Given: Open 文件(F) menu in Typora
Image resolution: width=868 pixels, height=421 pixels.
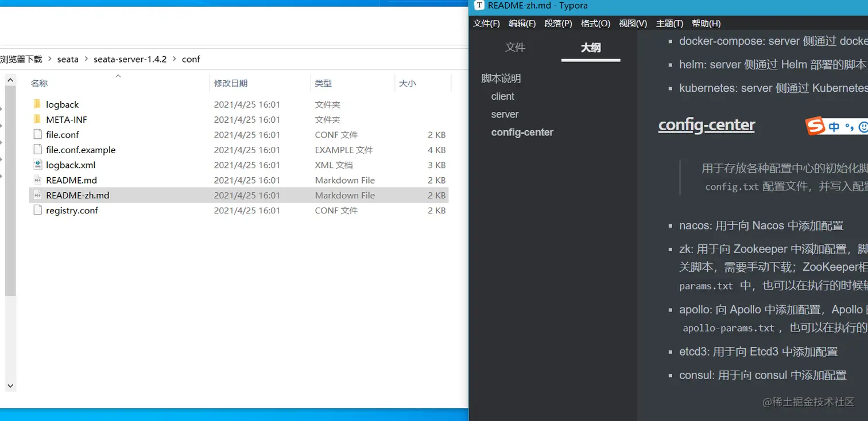Looking at the screenshot, I should [x=486, y=24].
